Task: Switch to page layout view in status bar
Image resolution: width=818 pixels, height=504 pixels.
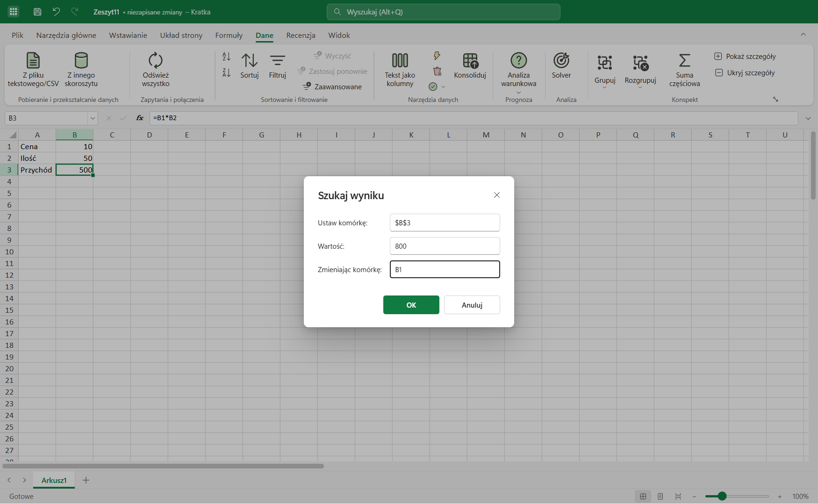Action: coord(660,497)
